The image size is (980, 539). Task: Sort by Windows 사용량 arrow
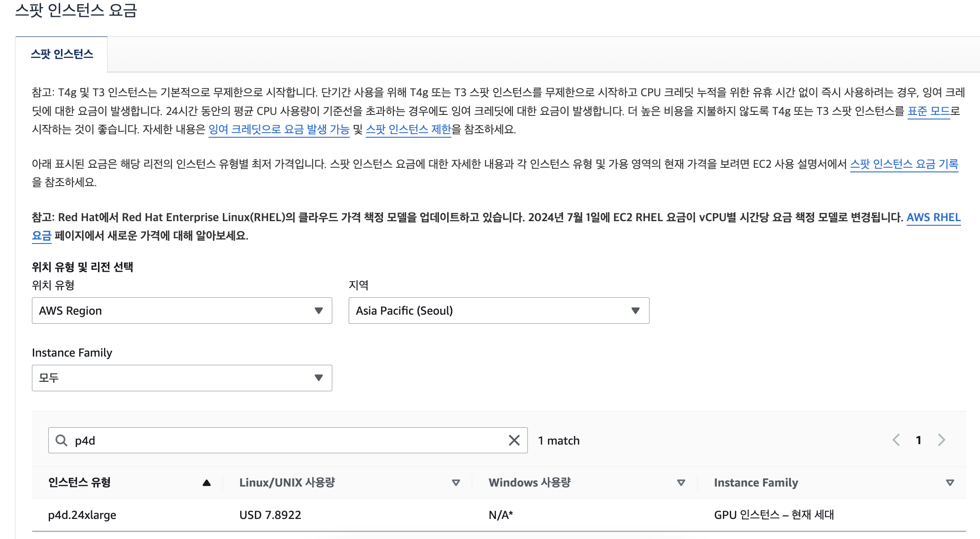coord(681,482)
